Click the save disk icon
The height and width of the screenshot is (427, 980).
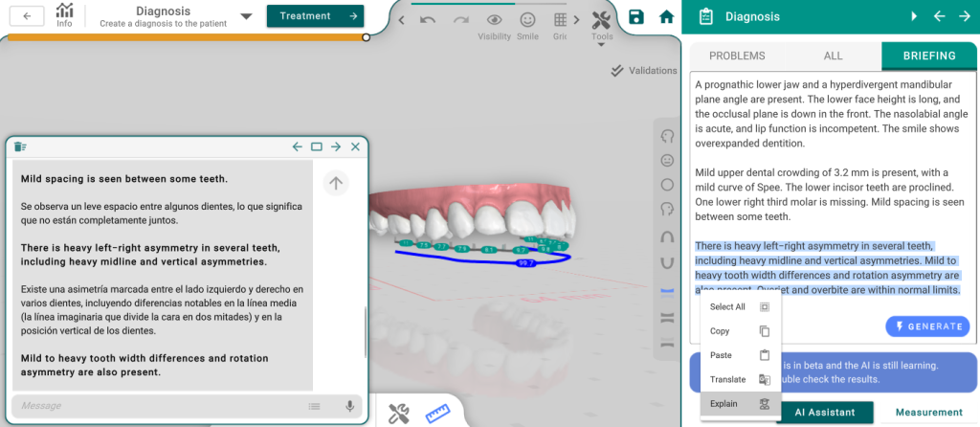[x=636, y=17]
